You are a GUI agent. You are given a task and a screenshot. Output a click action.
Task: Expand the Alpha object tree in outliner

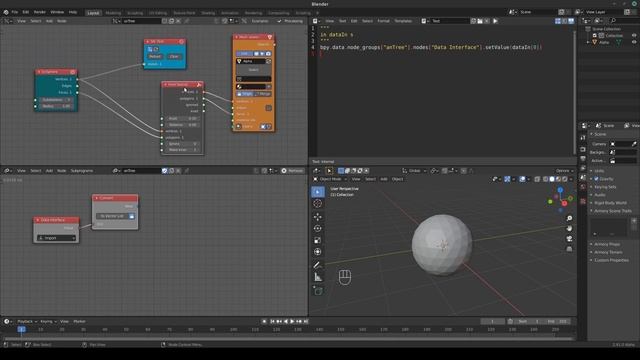coord(588,42)
